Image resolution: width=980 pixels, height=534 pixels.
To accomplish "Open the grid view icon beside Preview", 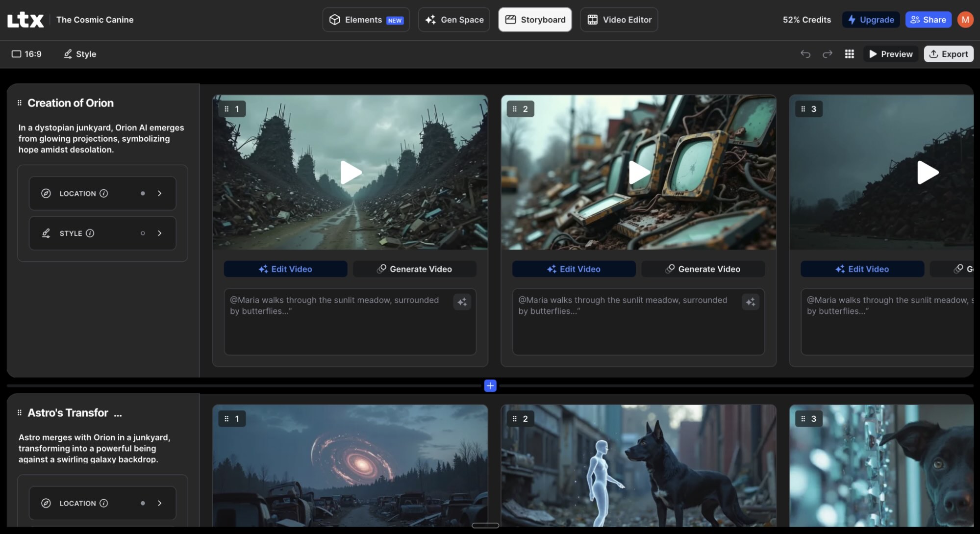I will coord(850,54).
